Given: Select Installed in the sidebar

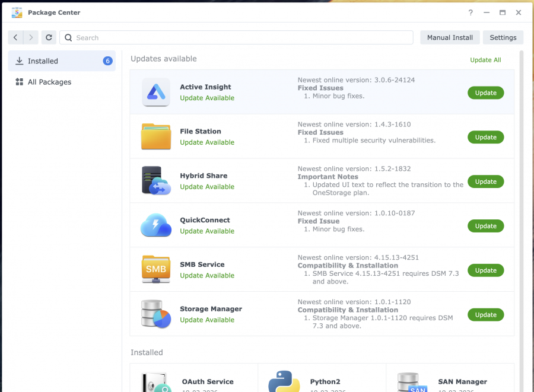Looking at the screenshot, I should [62, 61].
